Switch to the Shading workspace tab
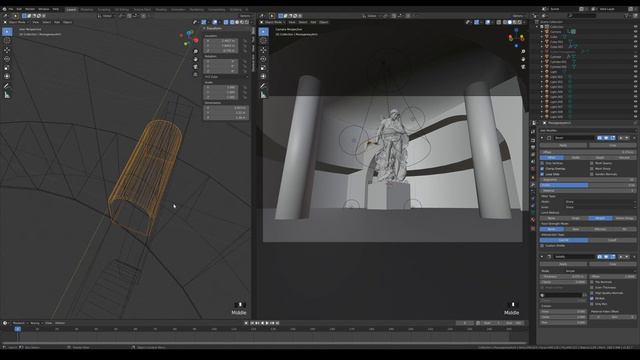Viewport: 640px width, 360px height. pos(161,9)
